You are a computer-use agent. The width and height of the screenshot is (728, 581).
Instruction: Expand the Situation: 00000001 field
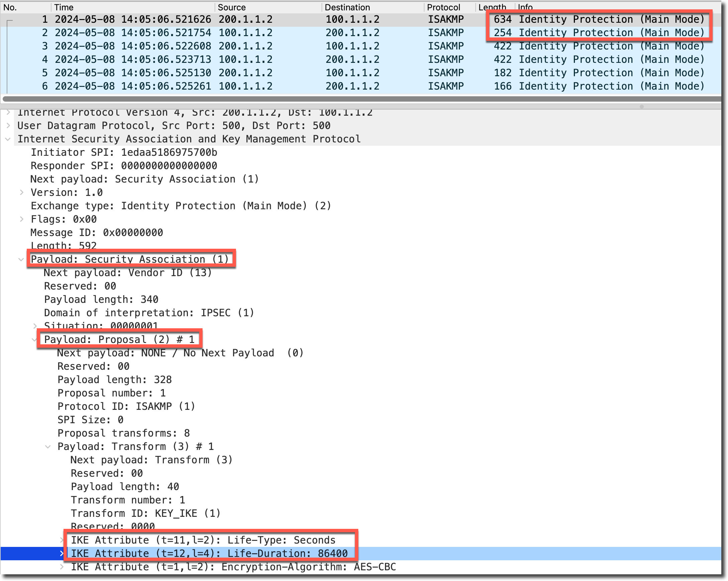35,326
